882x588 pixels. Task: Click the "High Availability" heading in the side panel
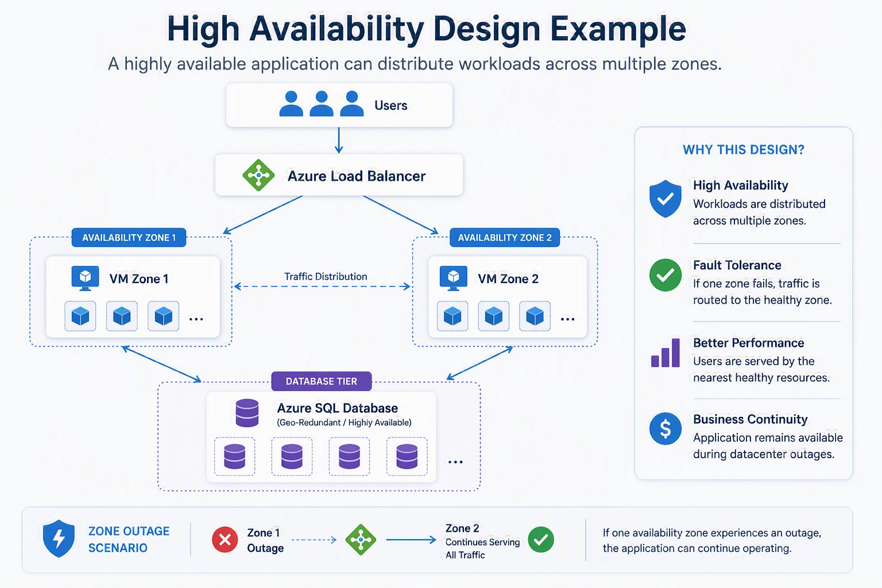click(x=741, y=185)
